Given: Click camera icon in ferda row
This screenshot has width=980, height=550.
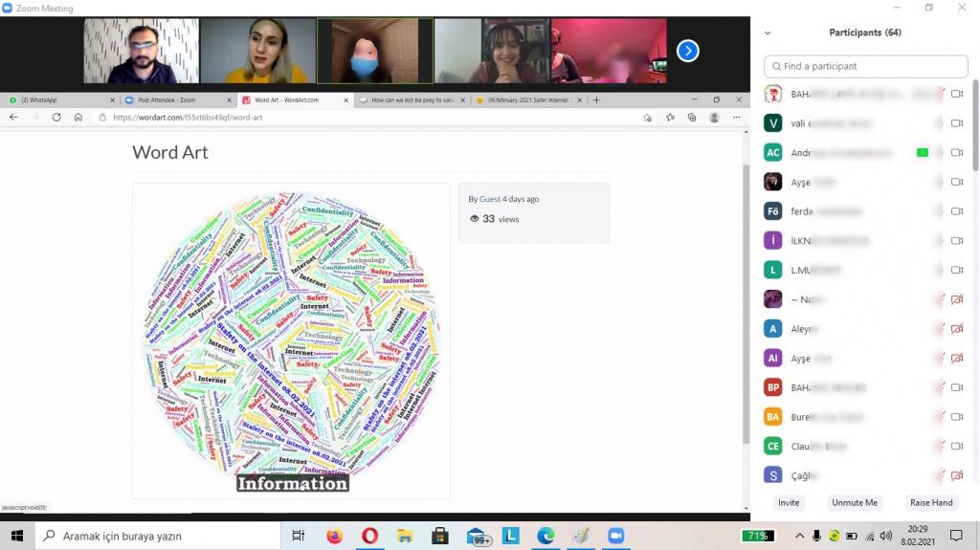Looking at the screenshot, I should (957, 211).
